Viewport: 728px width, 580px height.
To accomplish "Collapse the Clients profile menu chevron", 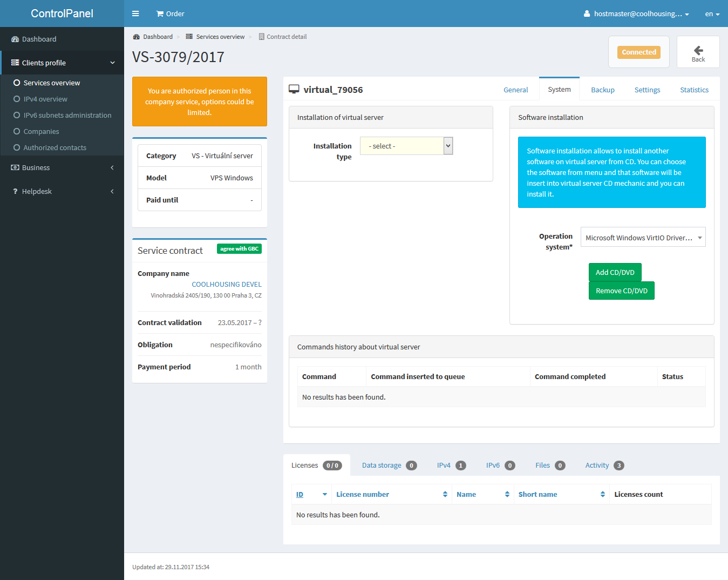I will 112,63.
